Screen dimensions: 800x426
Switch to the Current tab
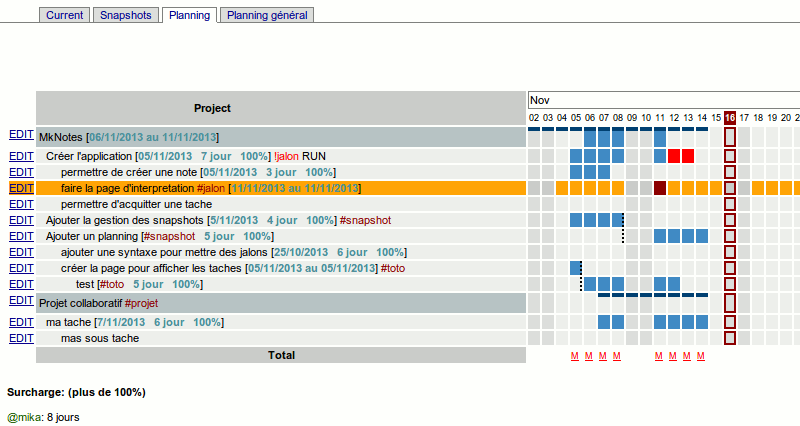(x=65, y=15)
